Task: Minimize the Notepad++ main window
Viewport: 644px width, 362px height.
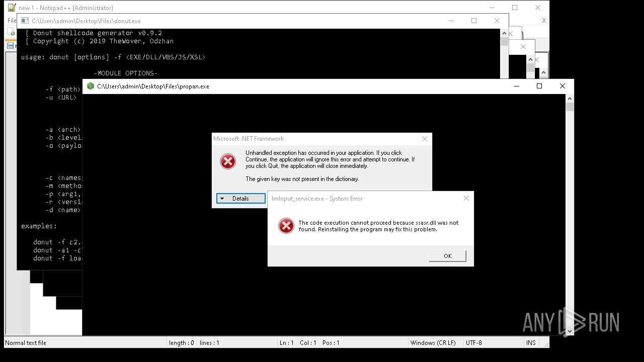Action: [x=492, y=8]
